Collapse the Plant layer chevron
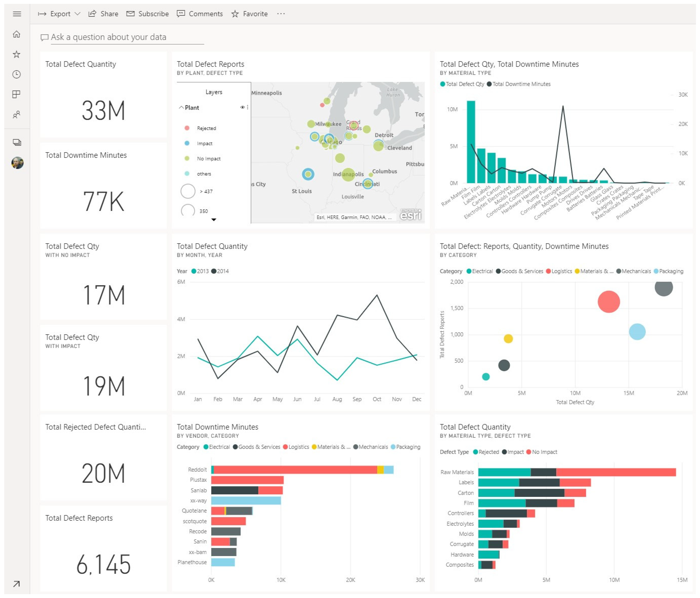This screenshot has height=598, width=700. (x=181, y=107)
